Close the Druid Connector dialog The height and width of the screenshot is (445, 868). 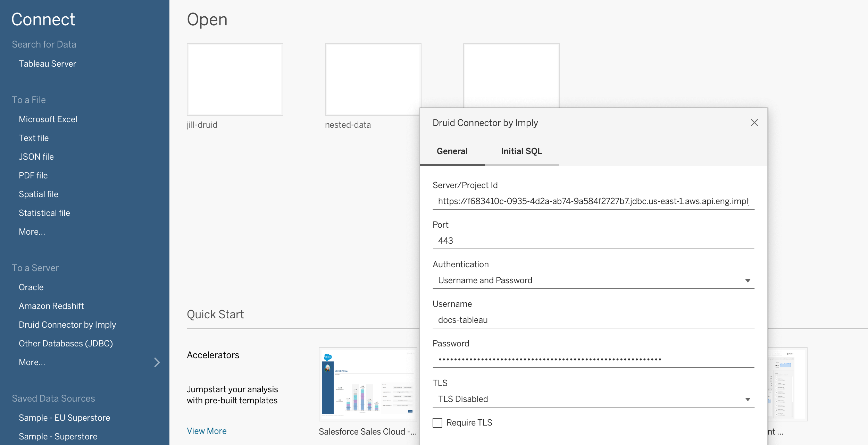(754, 123)
